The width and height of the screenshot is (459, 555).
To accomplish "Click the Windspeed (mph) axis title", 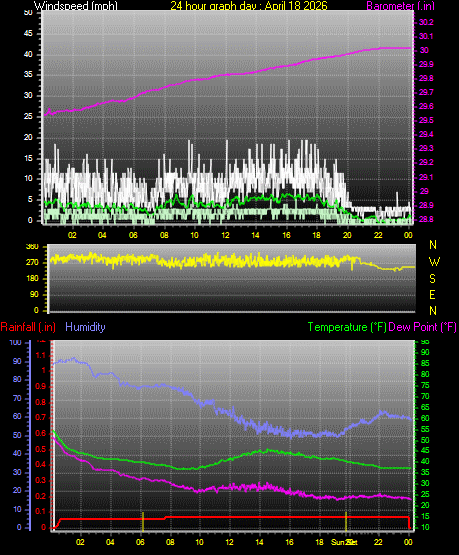I will [76, 5].
